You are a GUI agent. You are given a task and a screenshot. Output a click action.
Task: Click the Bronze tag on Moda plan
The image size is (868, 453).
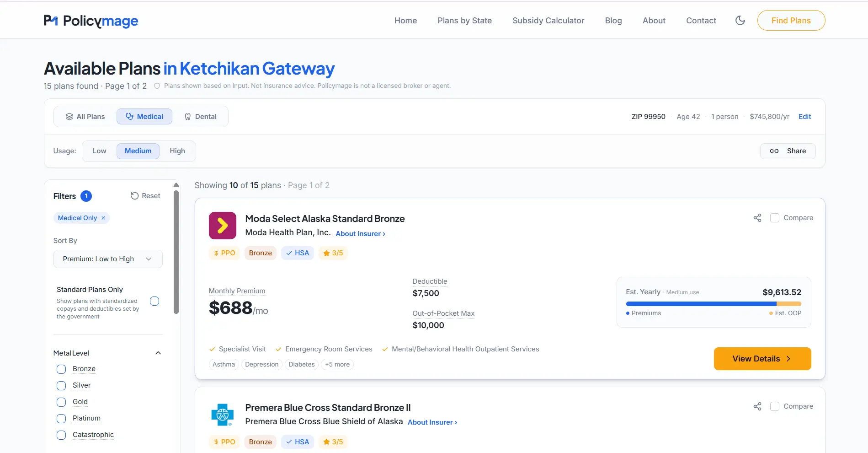261,253
